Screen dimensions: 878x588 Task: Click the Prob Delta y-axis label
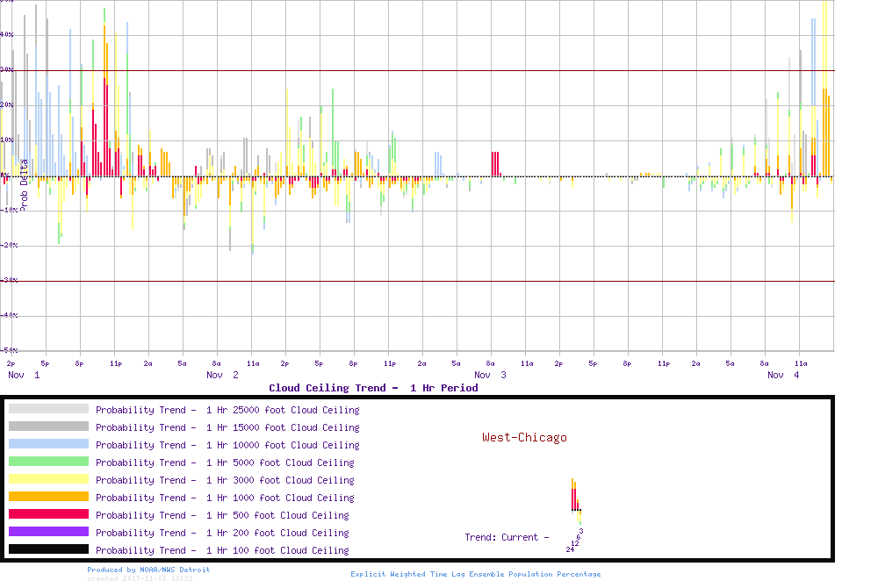(24, 183)
